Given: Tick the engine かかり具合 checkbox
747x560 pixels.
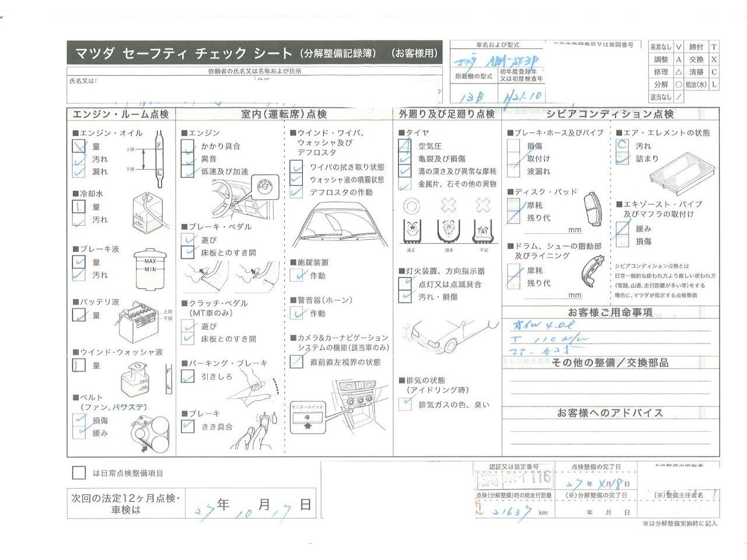Looking at the screenshot, I should coord(188,146).
